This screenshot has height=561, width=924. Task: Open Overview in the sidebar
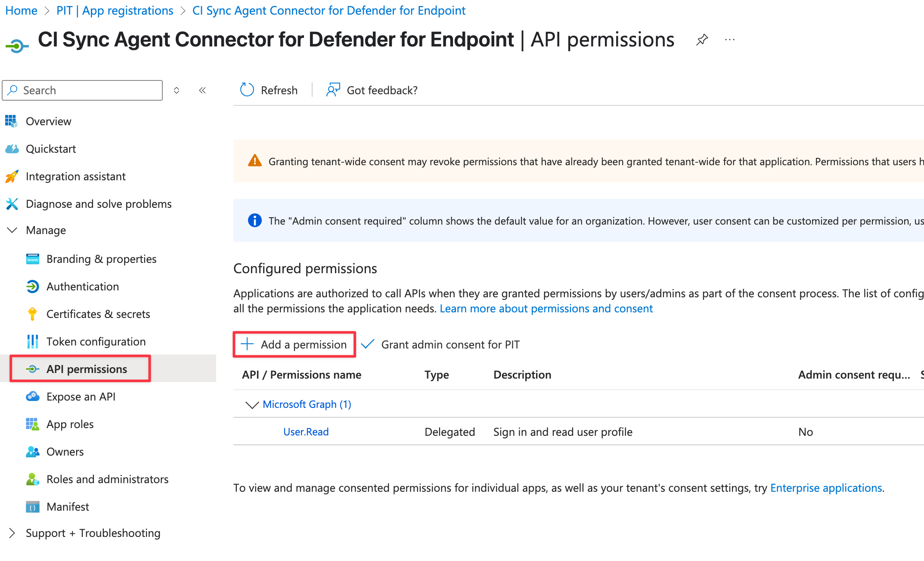coord(49,121)
